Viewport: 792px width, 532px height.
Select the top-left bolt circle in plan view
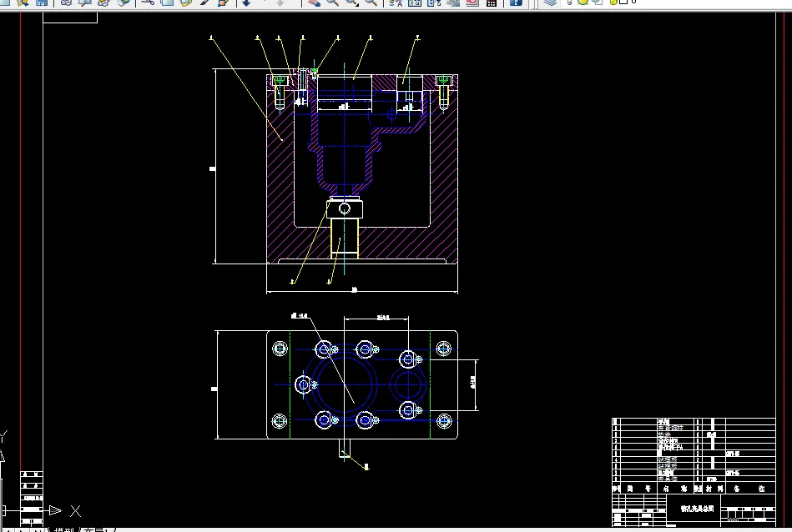pyautogui.click(x=280, y=349)
